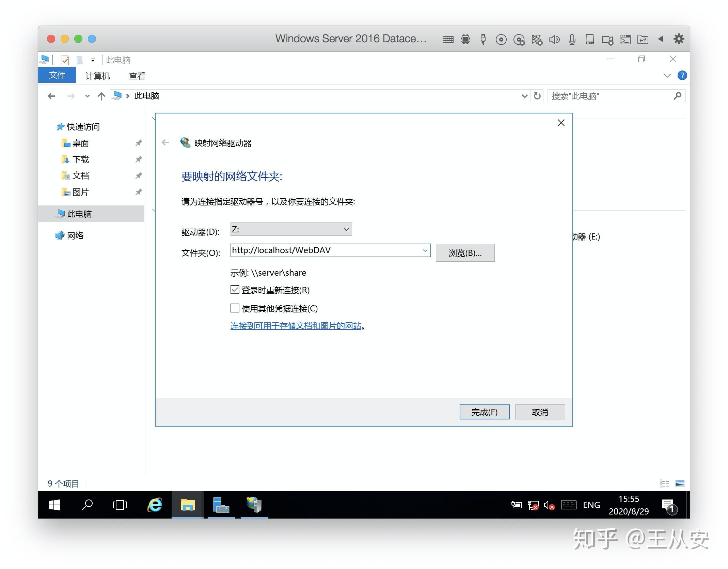Click the shared folder icon in VM toolbar

click(643, 39)
